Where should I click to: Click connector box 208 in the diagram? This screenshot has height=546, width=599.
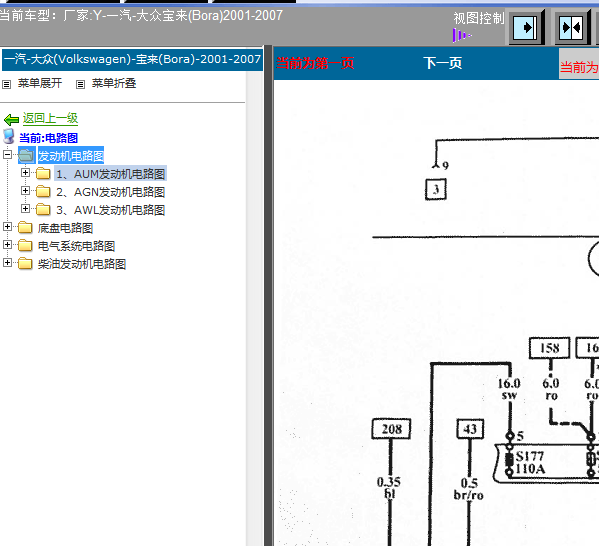[391, 429]
